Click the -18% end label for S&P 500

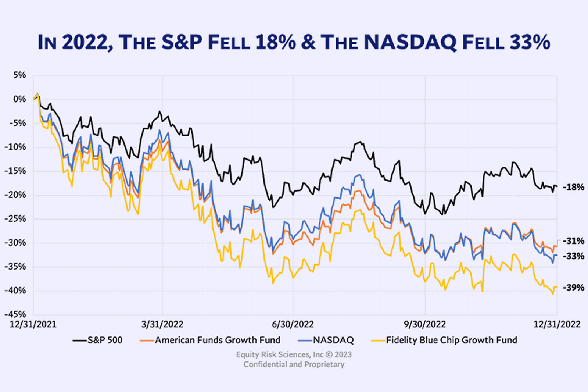[573, 187]
